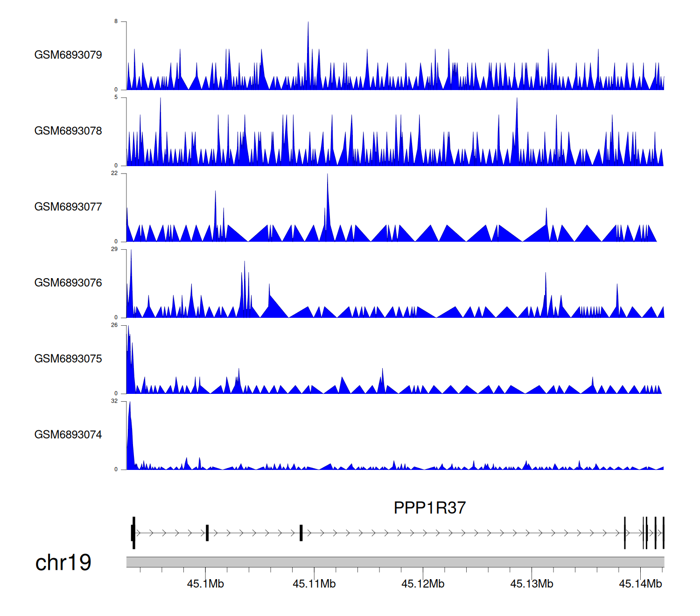
Task: Click the 45.14Mb axis tick label
Action: coord(640,584)
